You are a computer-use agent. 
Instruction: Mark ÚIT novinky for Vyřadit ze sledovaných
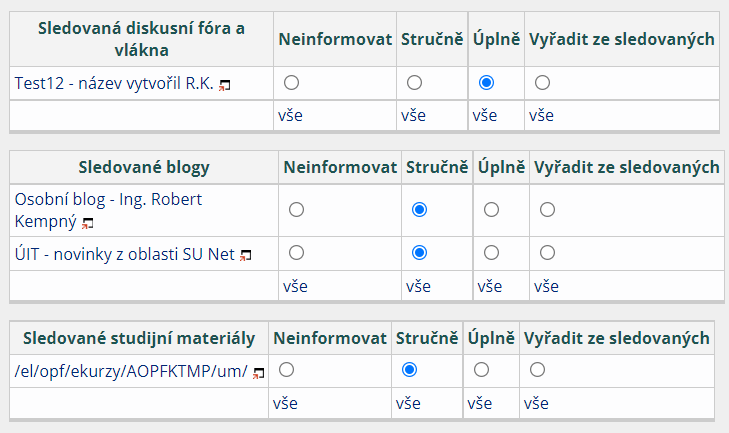pyautogui.click(x=547, y=253)
